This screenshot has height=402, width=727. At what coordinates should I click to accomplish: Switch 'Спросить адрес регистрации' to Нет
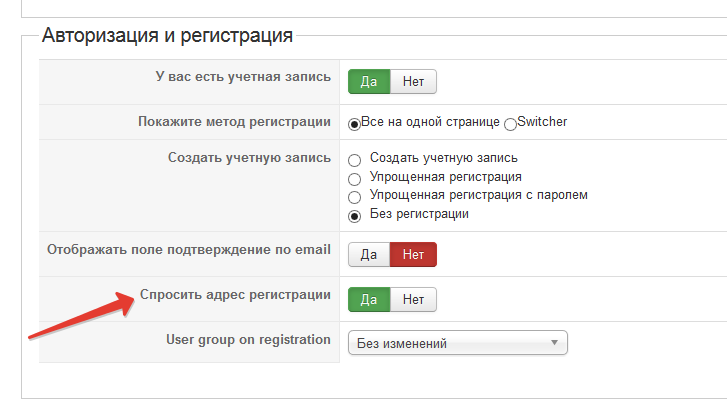413,298
